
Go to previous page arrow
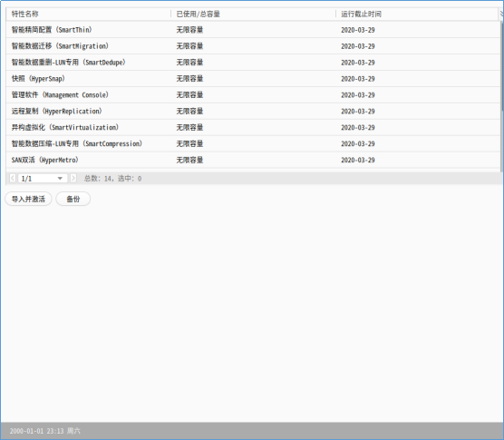click(x=13, y=178)
